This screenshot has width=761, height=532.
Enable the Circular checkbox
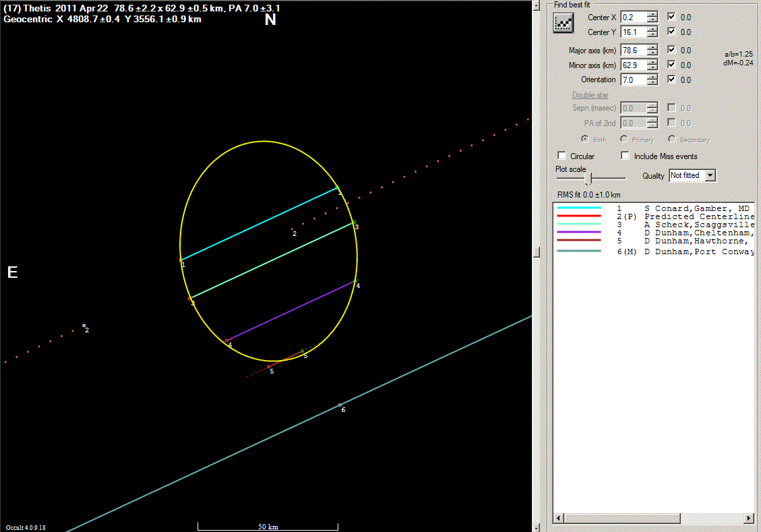pos(561,156)
